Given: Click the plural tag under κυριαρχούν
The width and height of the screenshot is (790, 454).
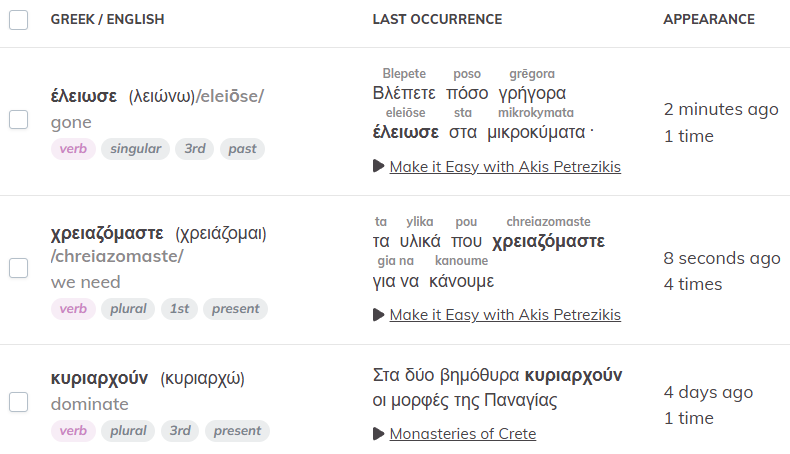Looking at the screenshot, I should (128, 430).
